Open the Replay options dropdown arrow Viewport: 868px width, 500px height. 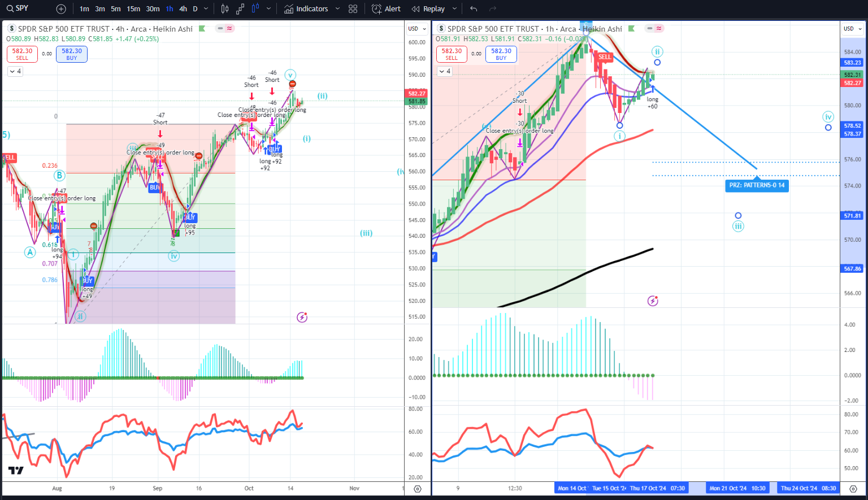tap(454, 9)
